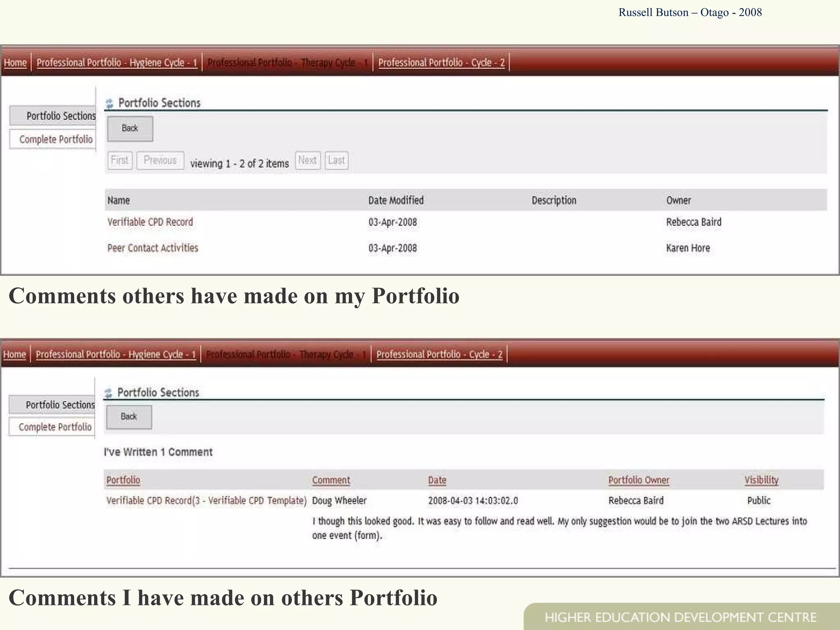
Task: Click 03-Apr-2008 date in Verifiable CPD Record row
Action: (393, 222)
